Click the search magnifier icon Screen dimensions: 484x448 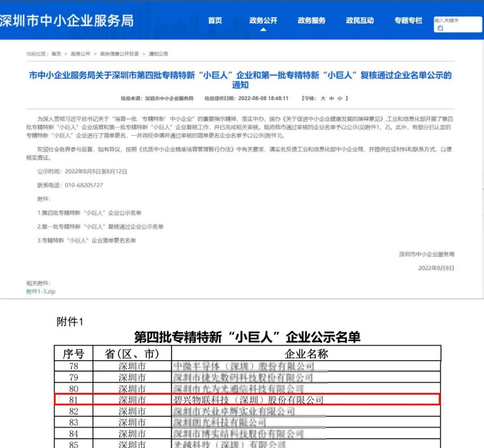441,28
